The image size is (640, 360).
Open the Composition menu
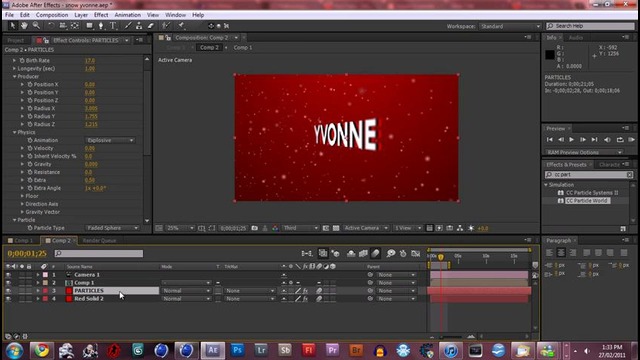[52, 15]
